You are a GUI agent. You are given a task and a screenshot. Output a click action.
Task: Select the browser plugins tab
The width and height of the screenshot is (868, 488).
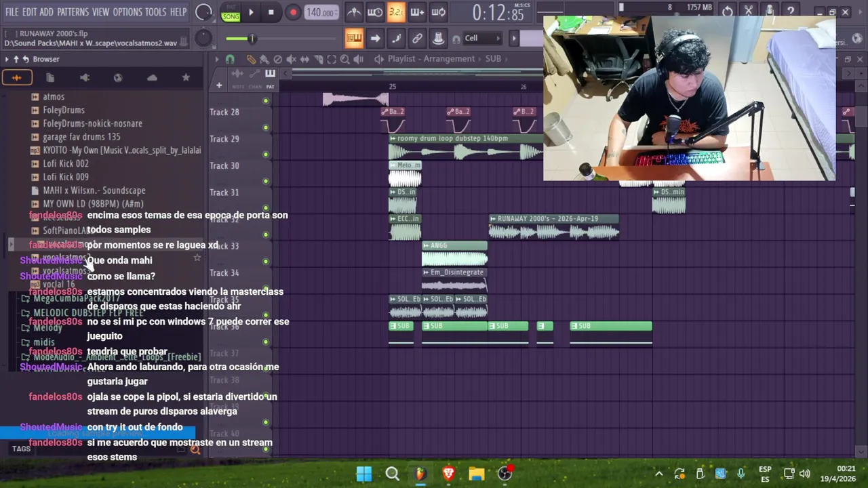click(x=84, y=78)
